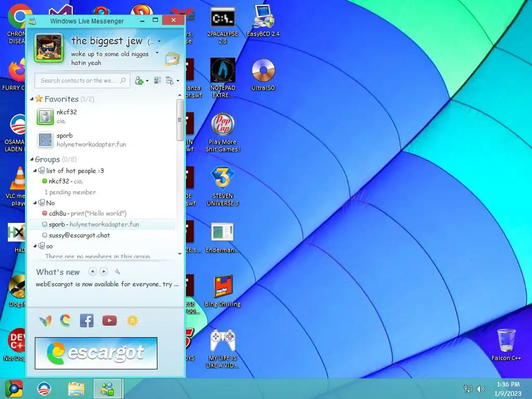Click the volume speaker tray icon
This screenshot has height=399, width=532.
coord(480,389)
